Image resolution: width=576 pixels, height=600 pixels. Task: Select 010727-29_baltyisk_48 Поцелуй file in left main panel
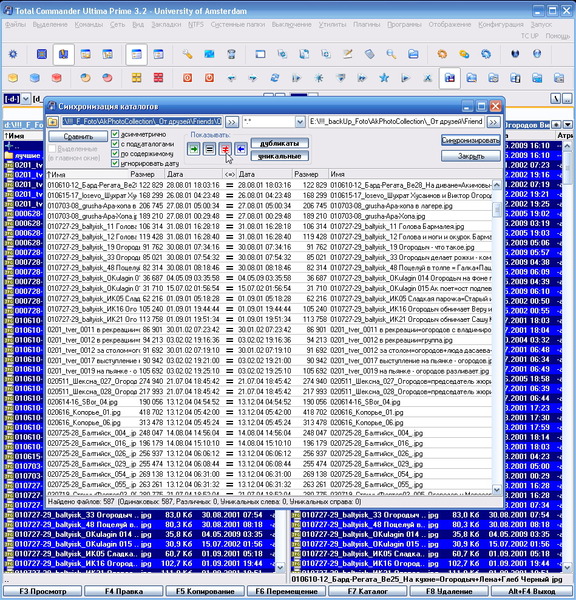(x=140, y=525)
